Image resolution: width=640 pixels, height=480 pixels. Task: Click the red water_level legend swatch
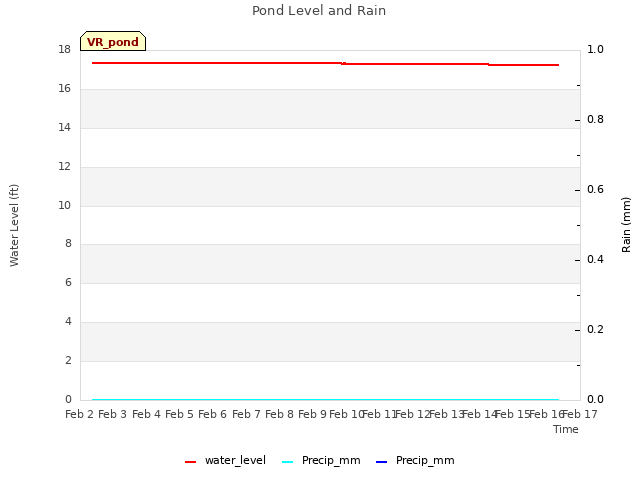coord(191,462)
